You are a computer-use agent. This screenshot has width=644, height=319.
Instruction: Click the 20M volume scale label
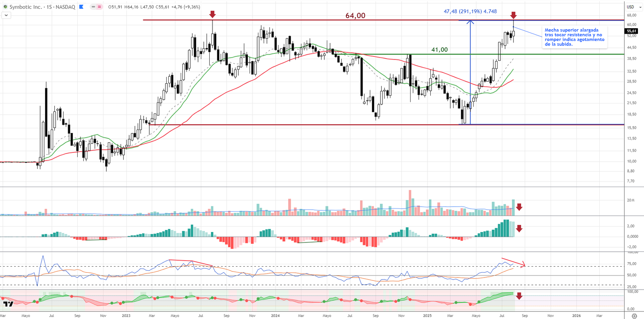631,200
